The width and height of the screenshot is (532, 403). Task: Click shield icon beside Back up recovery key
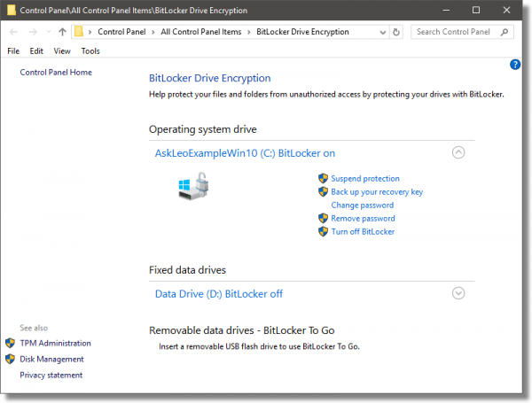(323, 191)
